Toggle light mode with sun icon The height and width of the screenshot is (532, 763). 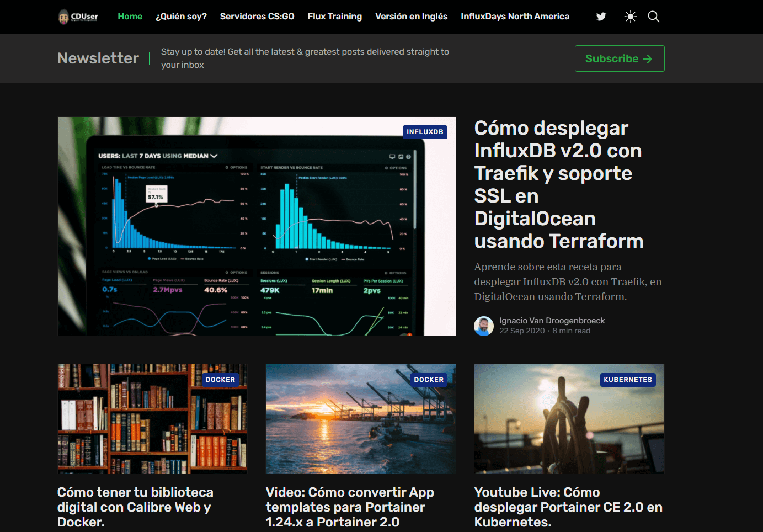(x=631, y=17)
